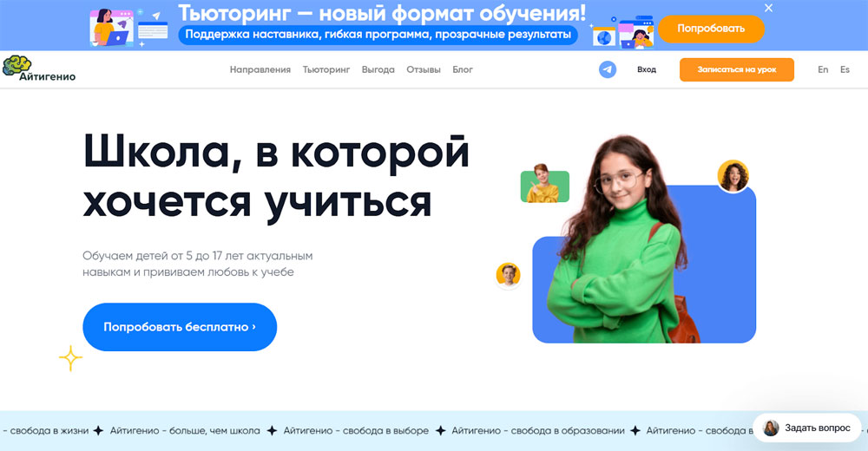The image size is (868, 451).
Task: Click the Попробовать бесплатно button
Action: point(180,327)
